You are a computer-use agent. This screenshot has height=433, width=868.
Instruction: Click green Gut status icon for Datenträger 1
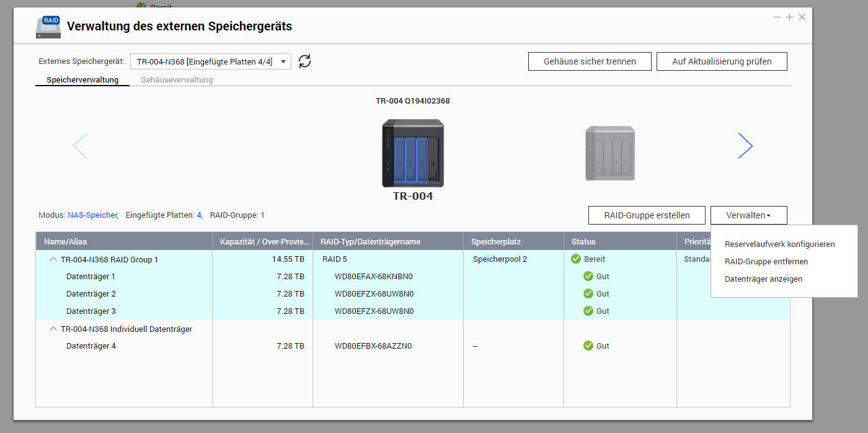tap(588, 276)
